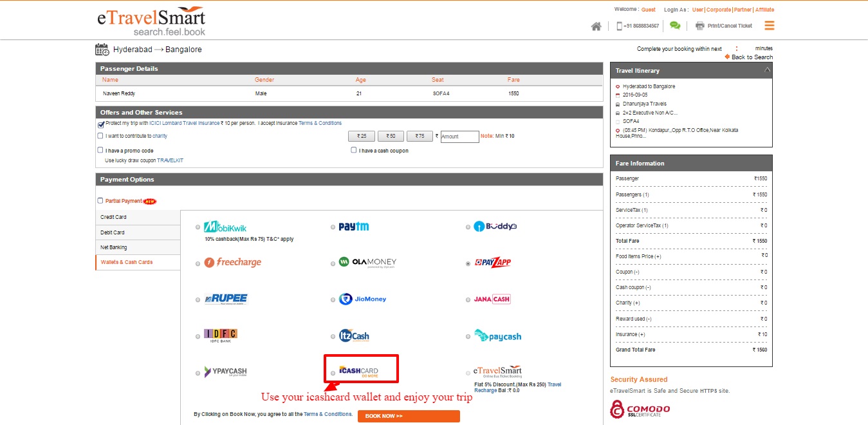Open the Net Banking tab
The width and height of the screenshot is (868, 425).
pyautogui.click(x=138, y=247)
